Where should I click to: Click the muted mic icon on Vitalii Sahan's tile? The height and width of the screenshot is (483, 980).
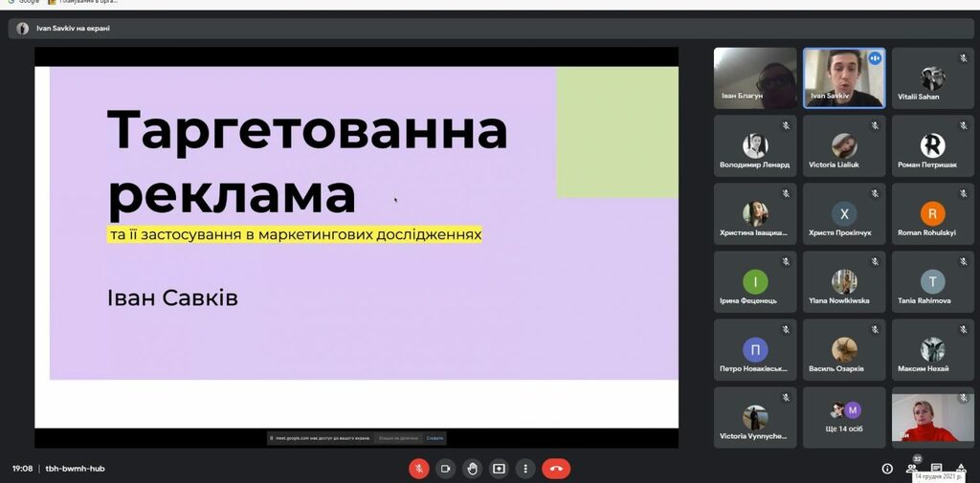[x=963, y=58]
